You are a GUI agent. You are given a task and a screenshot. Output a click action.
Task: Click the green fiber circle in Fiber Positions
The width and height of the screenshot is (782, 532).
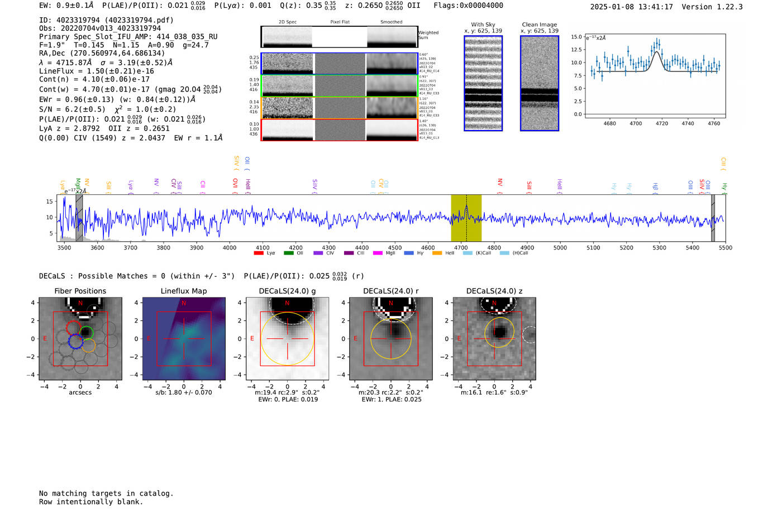(86, 333)
